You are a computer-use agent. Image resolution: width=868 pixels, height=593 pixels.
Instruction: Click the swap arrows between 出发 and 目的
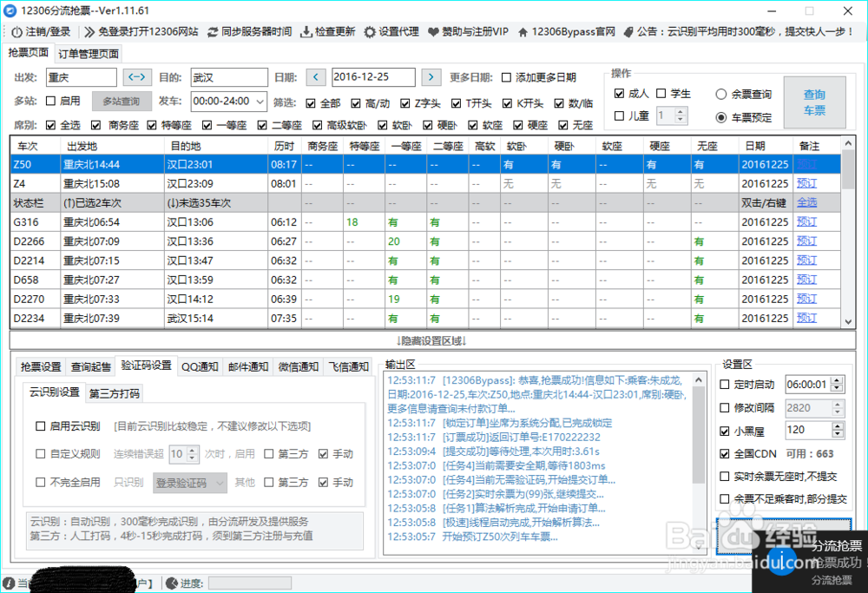pos(137,76)
